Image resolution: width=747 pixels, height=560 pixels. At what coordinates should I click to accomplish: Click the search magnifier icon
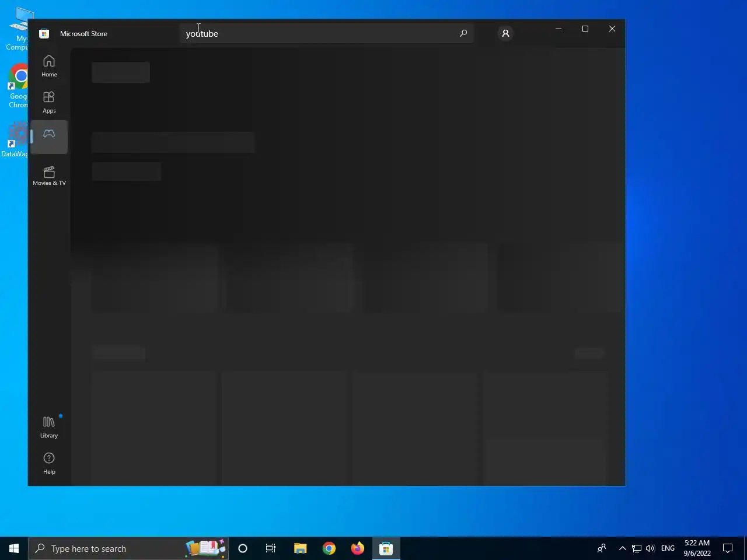463,33
